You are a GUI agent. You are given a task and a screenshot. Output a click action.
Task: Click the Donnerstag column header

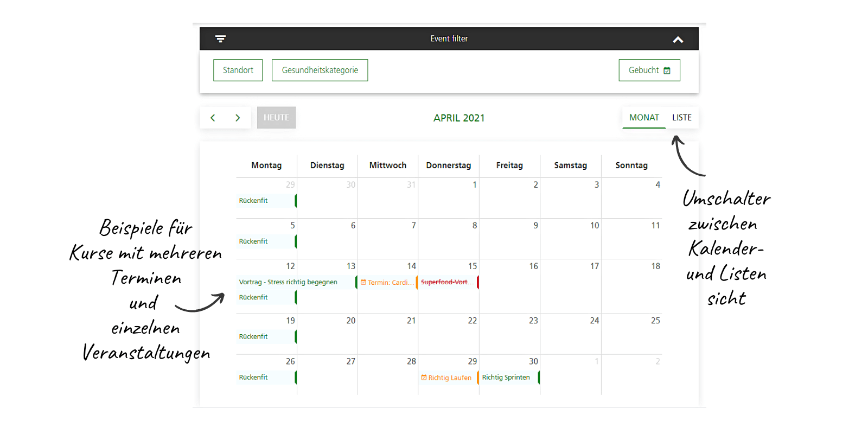(449, 165)
